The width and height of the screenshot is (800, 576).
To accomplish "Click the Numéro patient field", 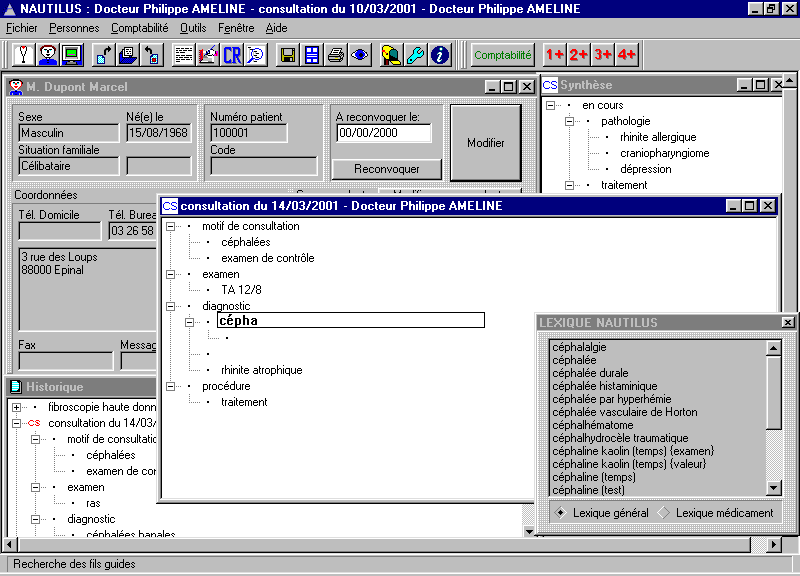I will [x=248, y=133].
